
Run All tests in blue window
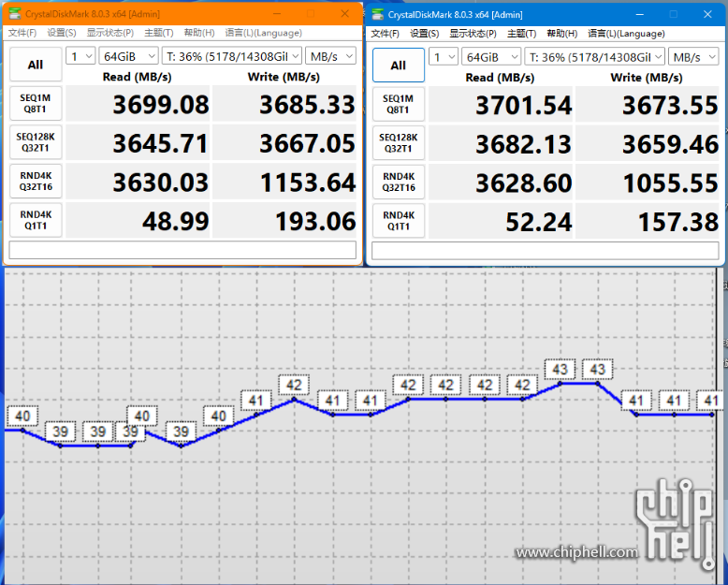[399, 66]
